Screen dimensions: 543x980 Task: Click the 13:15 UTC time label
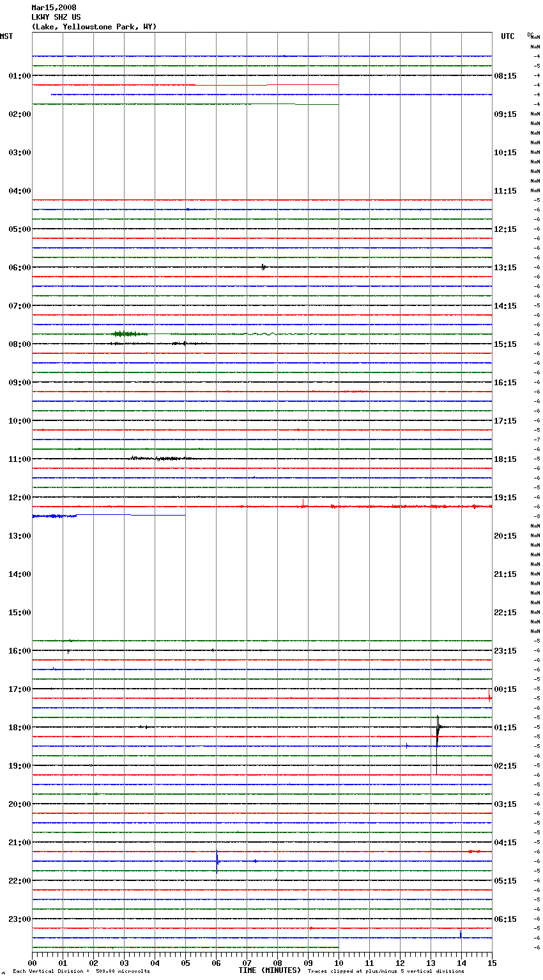click(505, 268)
